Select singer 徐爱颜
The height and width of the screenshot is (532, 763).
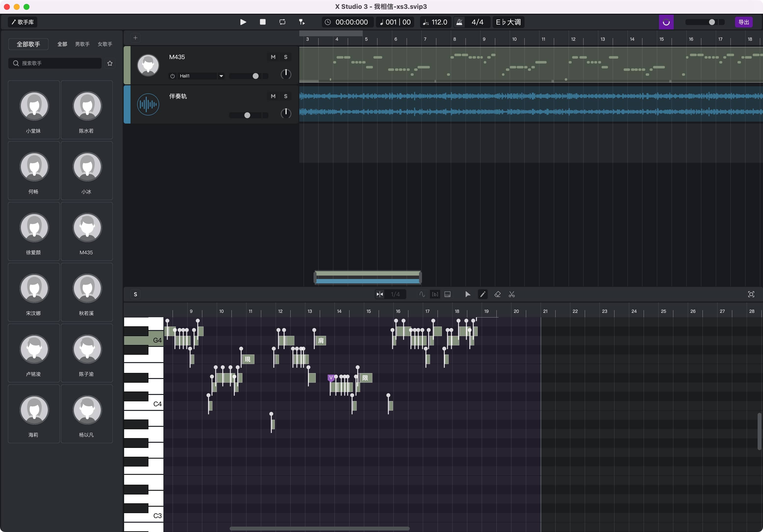click(34, 231)
